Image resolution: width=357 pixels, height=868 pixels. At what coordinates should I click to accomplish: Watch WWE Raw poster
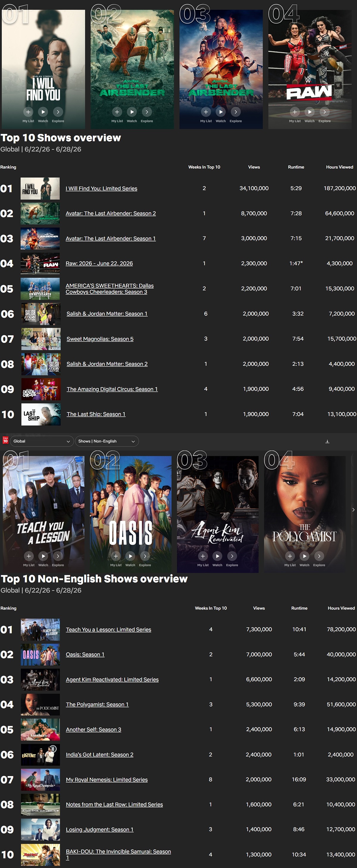[310, 112]
